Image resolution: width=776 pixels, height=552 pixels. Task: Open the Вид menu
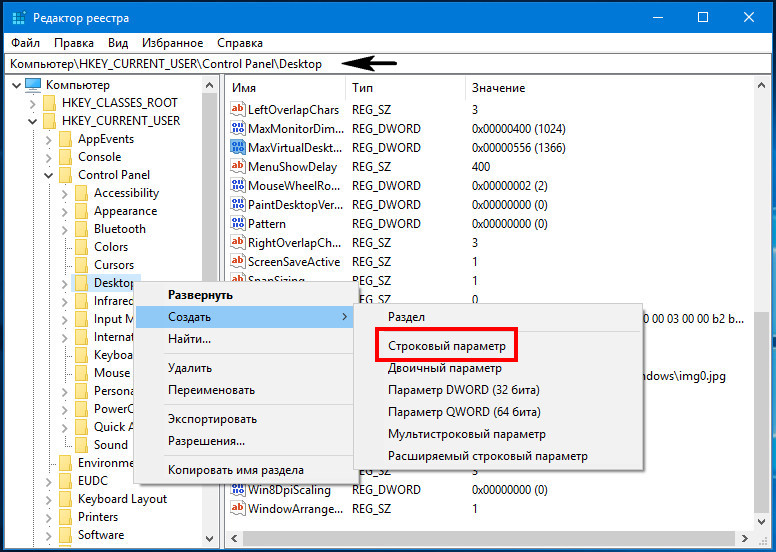point(118,43)
